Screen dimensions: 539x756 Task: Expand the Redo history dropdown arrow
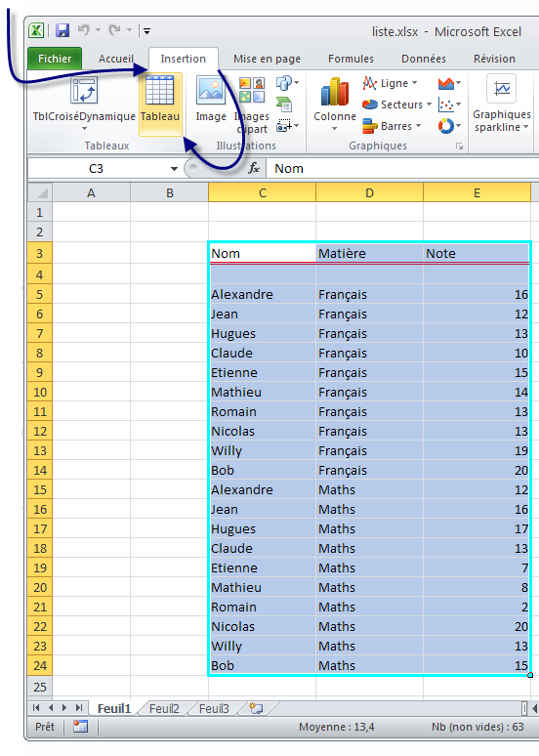click(x=129, y=30)
